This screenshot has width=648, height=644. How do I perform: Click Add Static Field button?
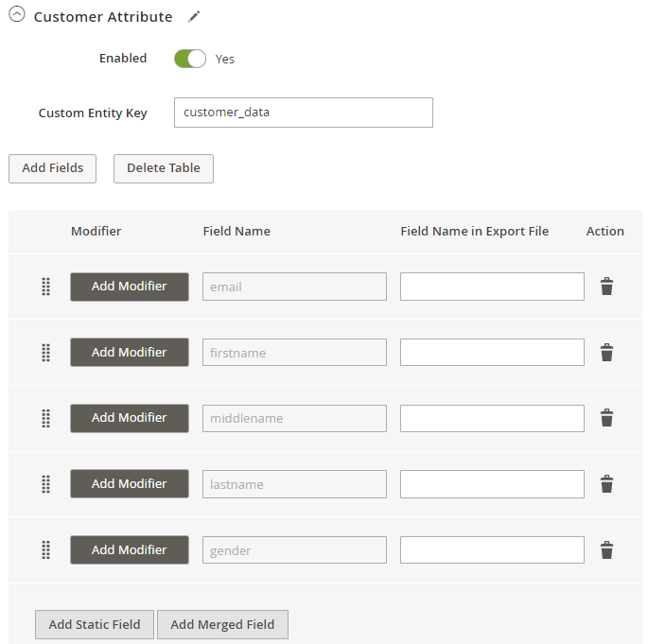point(95,624)
